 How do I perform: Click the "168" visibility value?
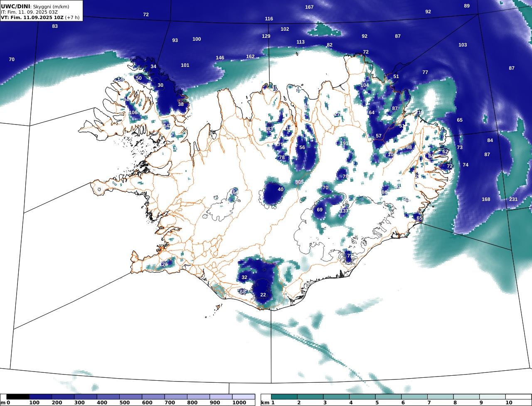point(486,199)
